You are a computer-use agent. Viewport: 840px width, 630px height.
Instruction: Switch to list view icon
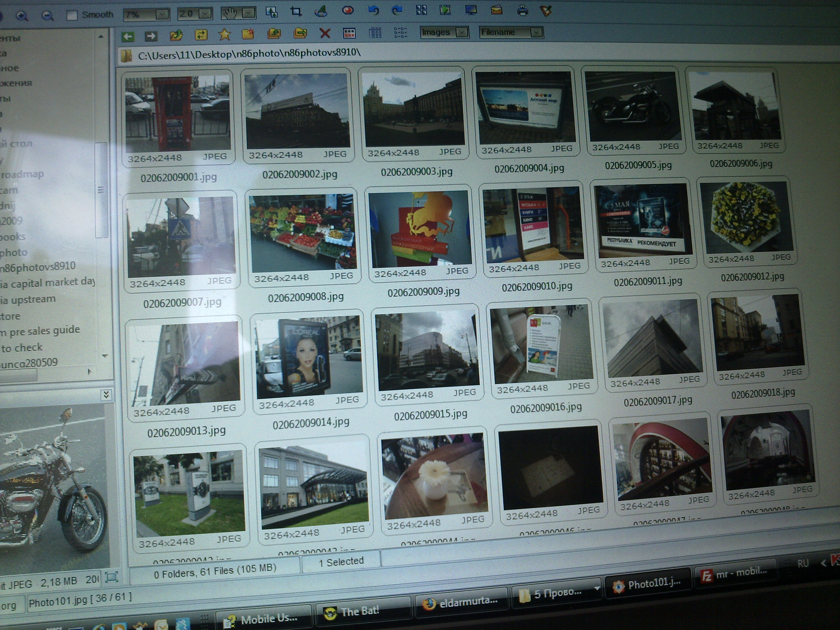pyautogui.click(x=400, y=33)
